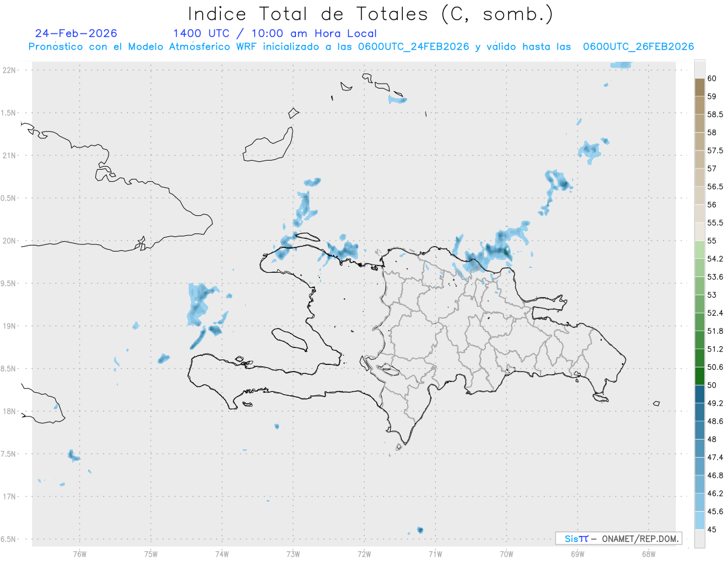The width and height of the screenshot is (728, 562).
Task: Click the '21N' latitude label
Action: click(9, 156)
